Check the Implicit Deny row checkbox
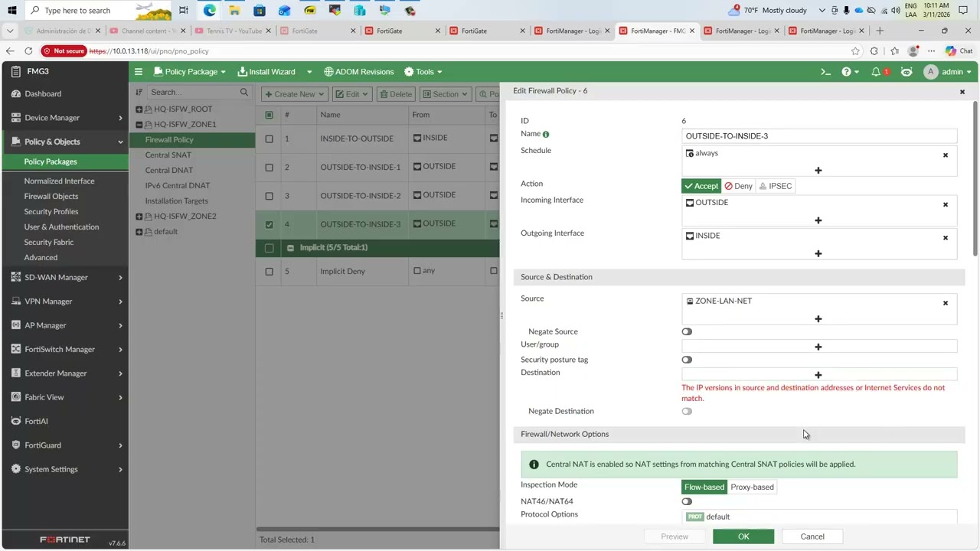 tap(269, 272)
